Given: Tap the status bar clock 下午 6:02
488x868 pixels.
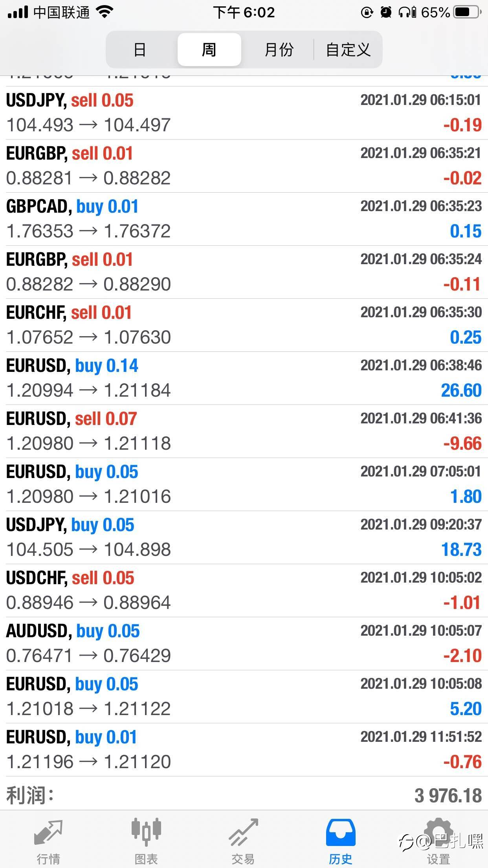Looking at the screenshot, I should 244,13.
